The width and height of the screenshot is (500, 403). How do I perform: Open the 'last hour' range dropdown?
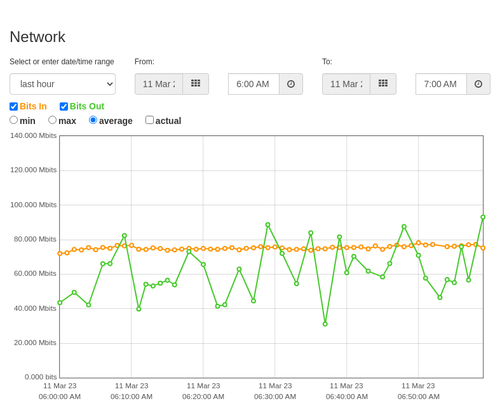tap(63, 84)
